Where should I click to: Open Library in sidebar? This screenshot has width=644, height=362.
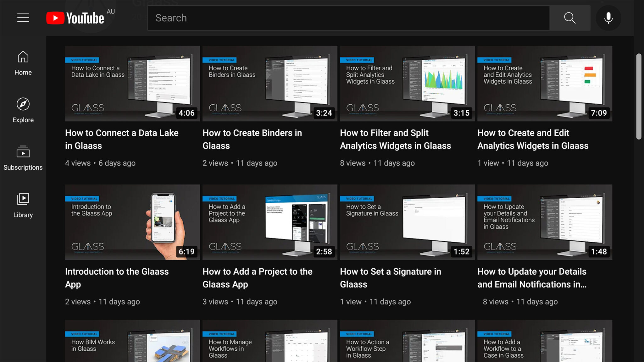point(23,206)
